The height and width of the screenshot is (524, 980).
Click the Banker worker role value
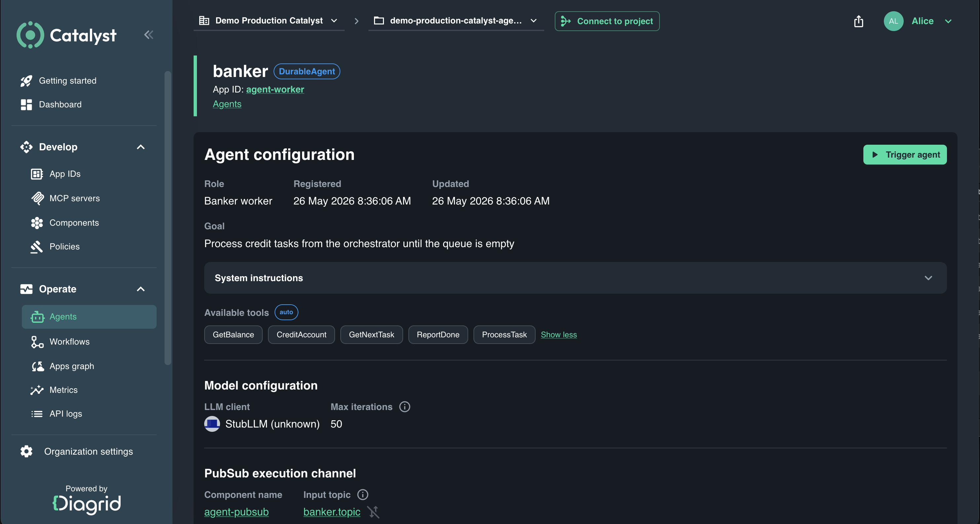(x=238, y=201)
